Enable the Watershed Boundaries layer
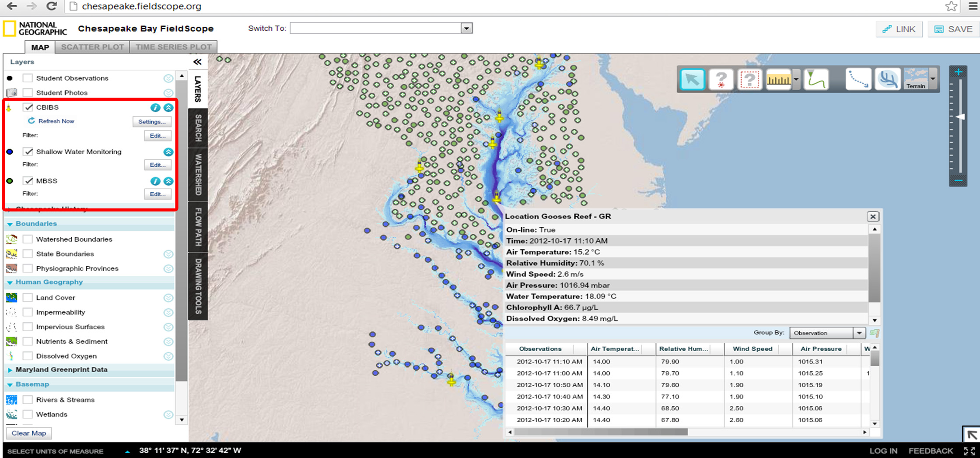This screenshot has height=458, width=980. tap(28, 239)
